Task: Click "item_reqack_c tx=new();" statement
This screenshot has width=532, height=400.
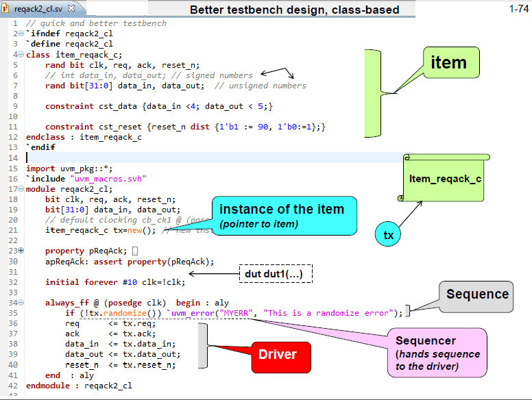Action: [x=101, y=231]
